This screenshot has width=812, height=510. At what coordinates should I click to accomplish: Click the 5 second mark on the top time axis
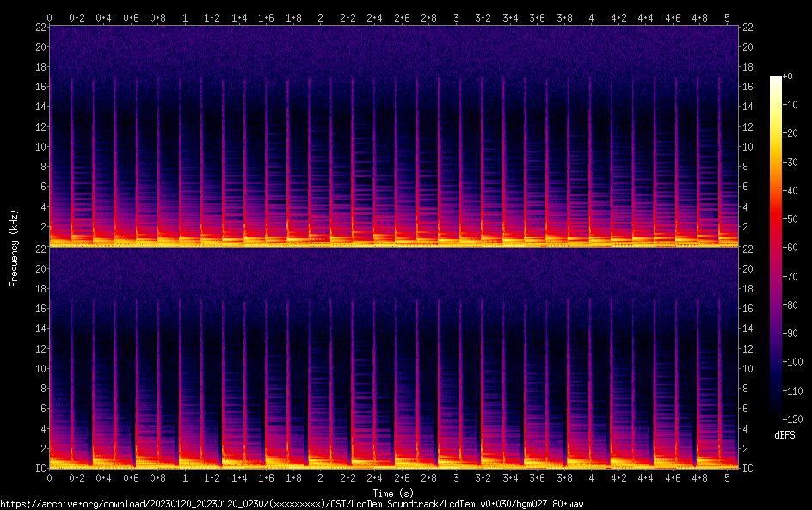tap(727, 17)
